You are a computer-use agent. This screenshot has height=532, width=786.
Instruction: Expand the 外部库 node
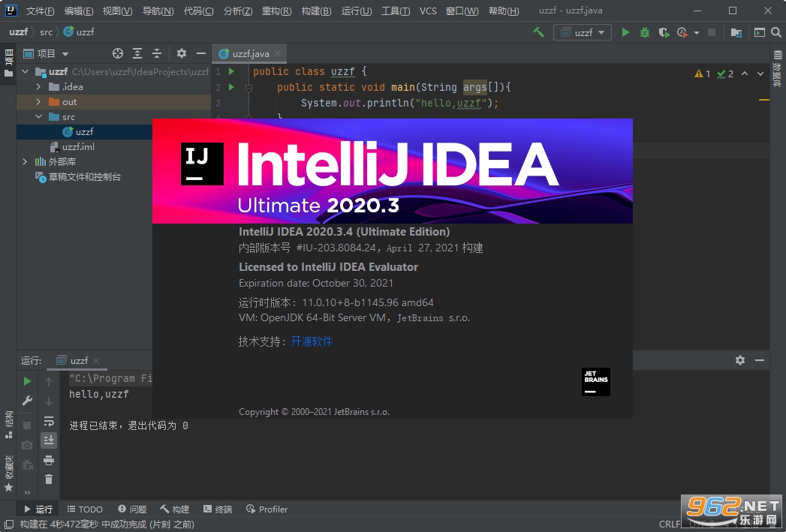point(25,162)
